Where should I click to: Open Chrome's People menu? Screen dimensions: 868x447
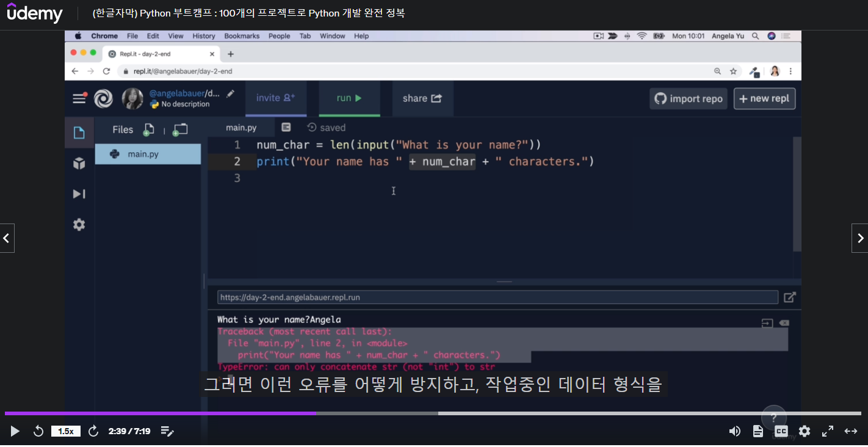tap(280, 36)
